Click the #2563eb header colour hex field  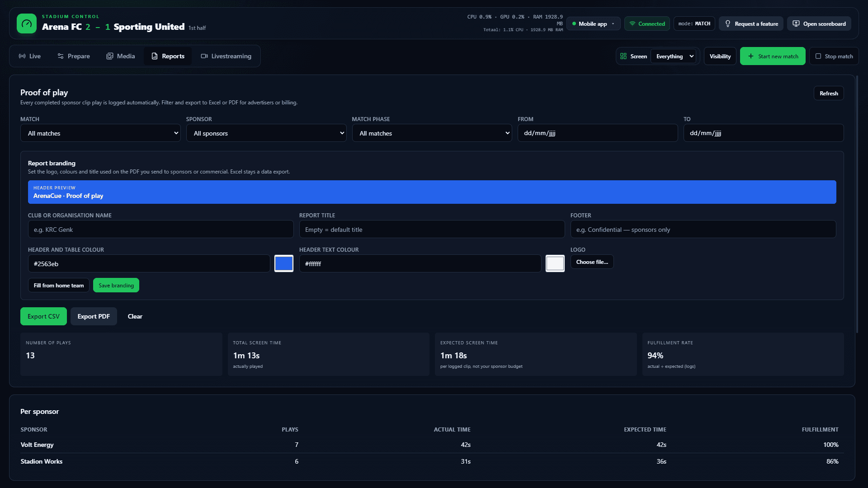[x=149, y=263]
